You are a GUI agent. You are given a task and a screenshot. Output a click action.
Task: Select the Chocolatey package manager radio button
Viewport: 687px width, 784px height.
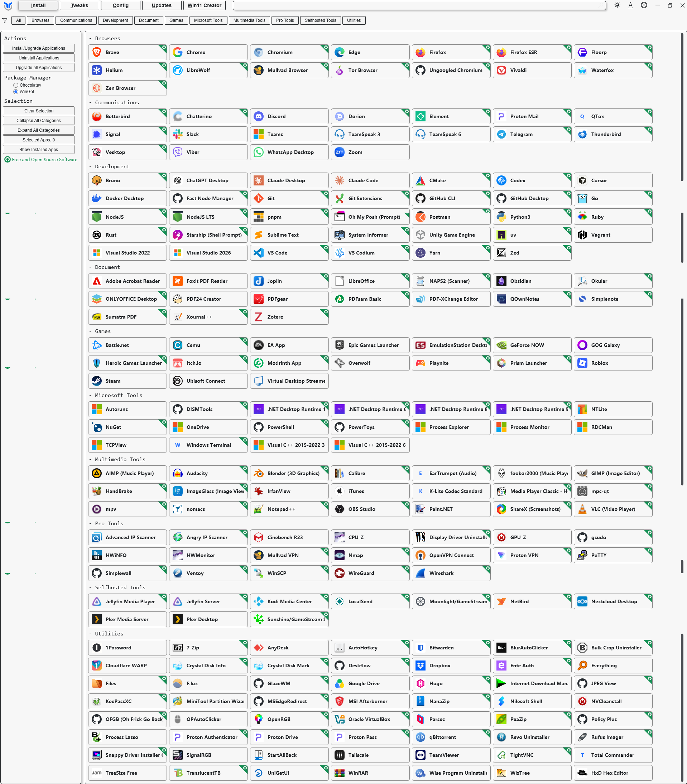click(16, 86)
